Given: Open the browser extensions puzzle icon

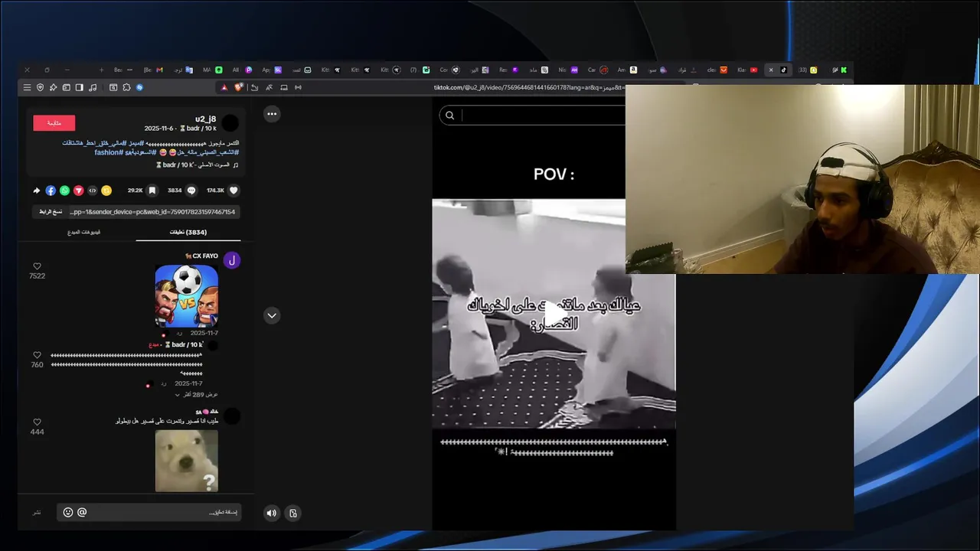Looking at the screenshot, I should [126, 87].
